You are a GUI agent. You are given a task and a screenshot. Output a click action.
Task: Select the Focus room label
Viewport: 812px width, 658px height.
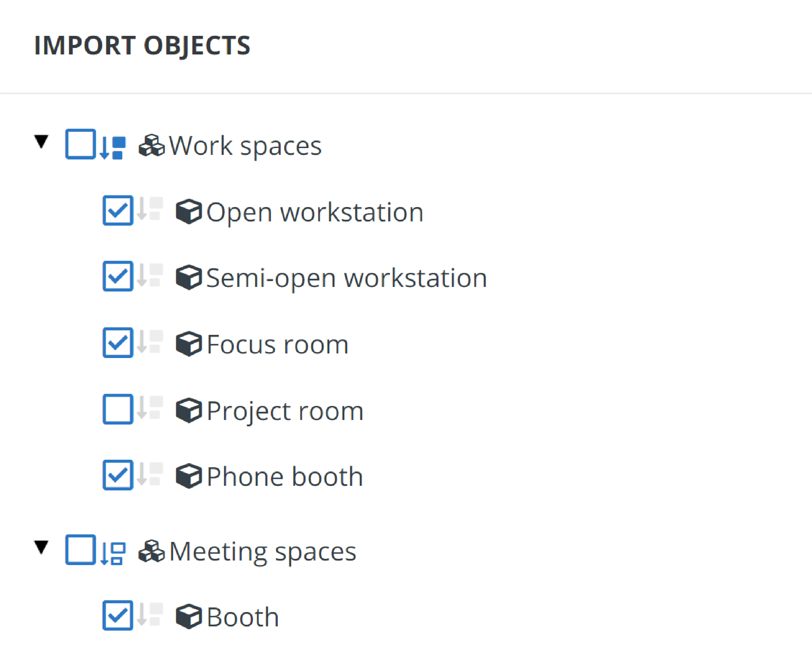click(277, 345)
